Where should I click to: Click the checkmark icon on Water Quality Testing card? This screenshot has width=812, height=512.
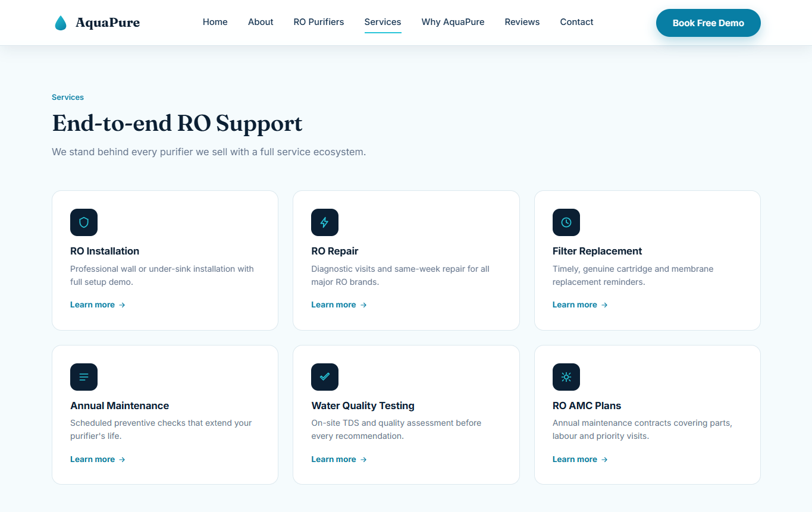pos(325,377)
